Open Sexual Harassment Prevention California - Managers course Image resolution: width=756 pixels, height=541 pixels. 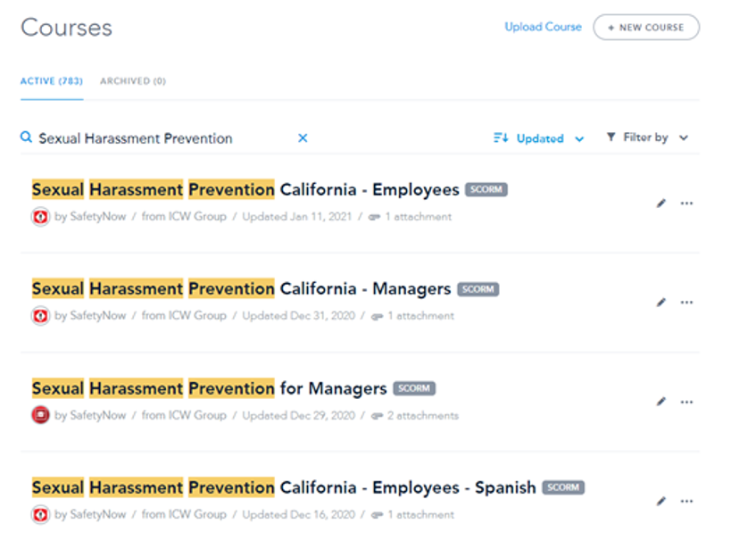click(241, 289)
